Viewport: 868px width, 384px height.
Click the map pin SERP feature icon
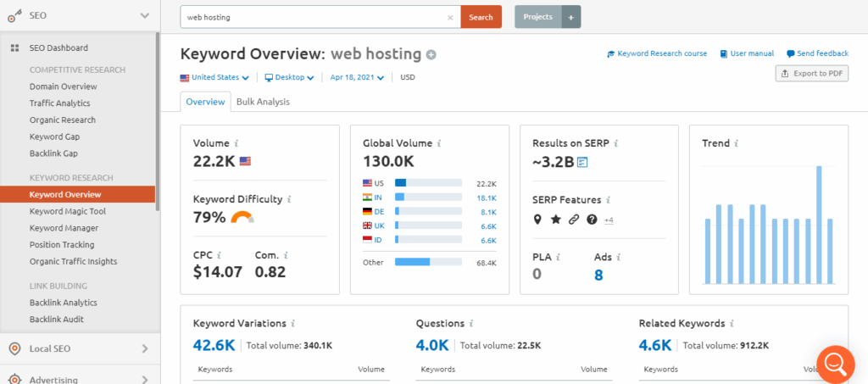[537, 220]
